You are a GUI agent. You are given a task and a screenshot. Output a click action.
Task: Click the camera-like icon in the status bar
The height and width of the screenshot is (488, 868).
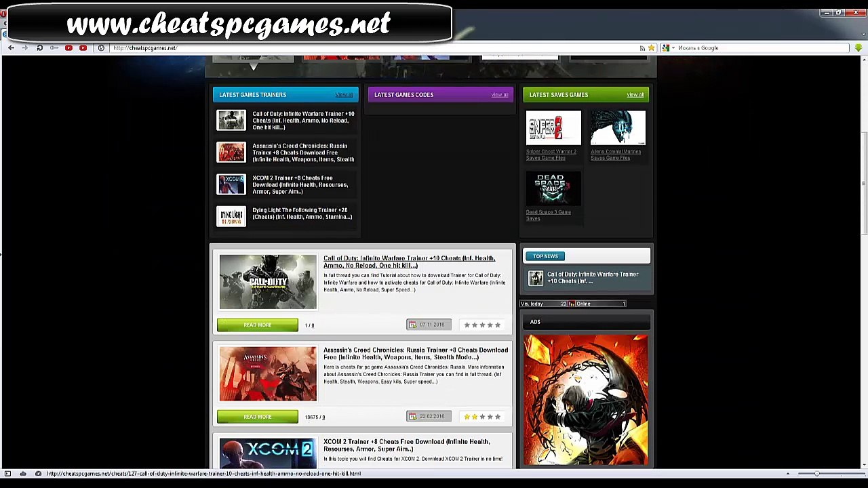coord(38,474)
